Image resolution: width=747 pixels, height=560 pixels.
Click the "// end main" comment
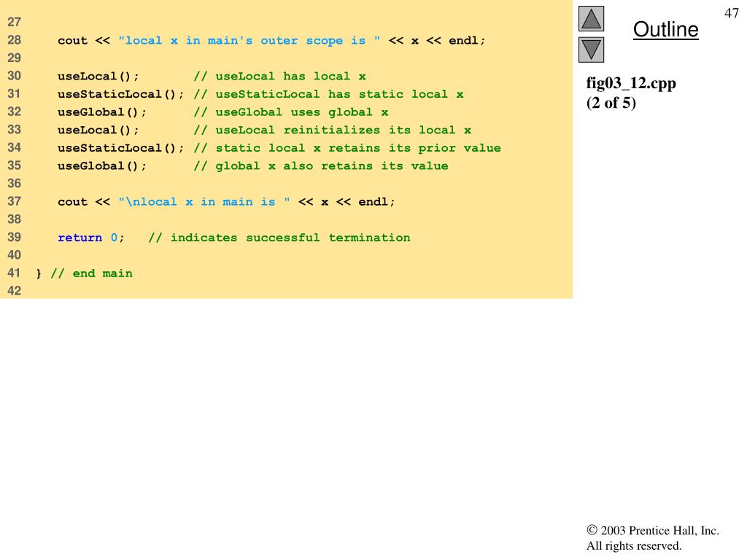pyautogui.click(x=91, y=273)
